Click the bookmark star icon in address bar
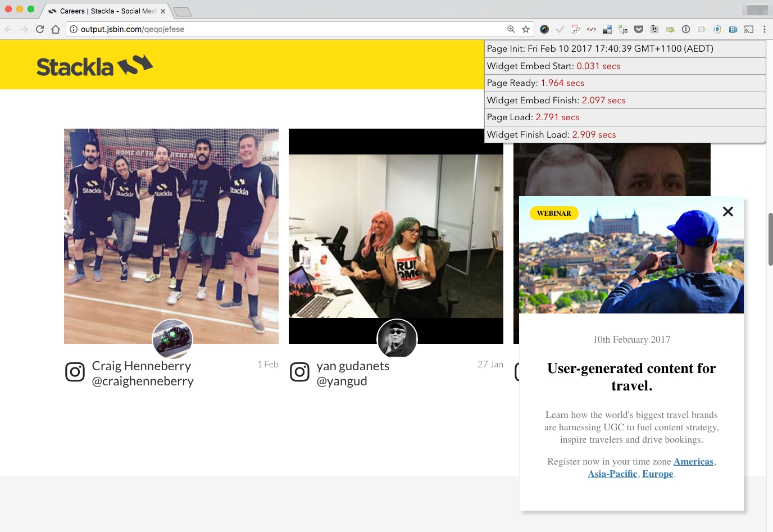This screenshot has height=532, width=773. (x=526, y=29)
